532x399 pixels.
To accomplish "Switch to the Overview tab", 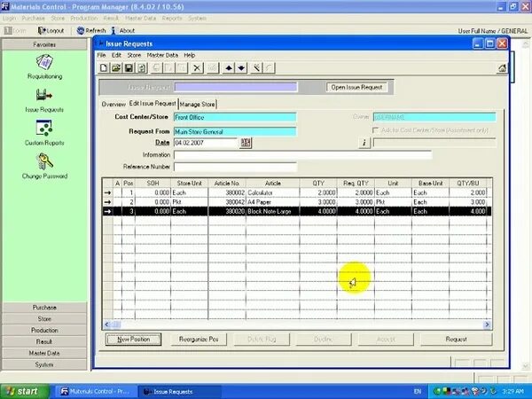I will (x=113, y=104).
